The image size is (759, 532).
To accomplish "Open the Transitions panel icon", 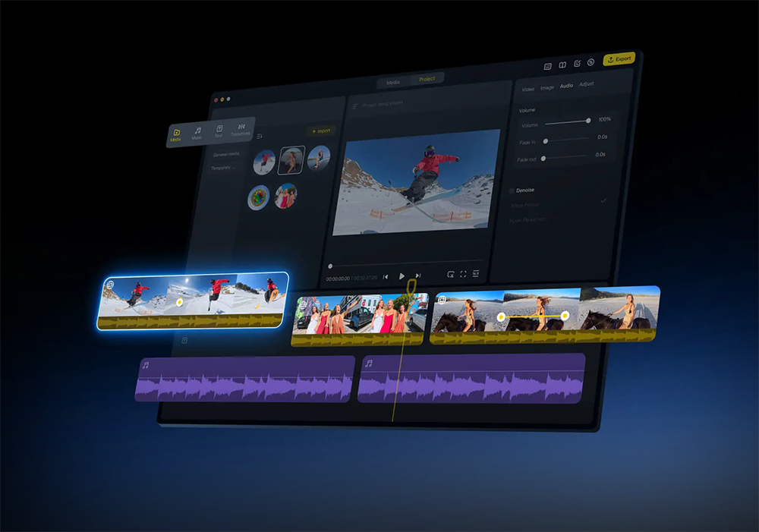I will (241, 130).
